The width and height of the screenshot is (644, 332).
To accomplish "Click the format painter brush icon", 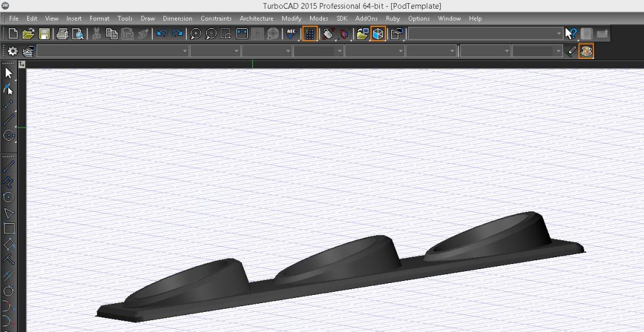I will [143, 34].
